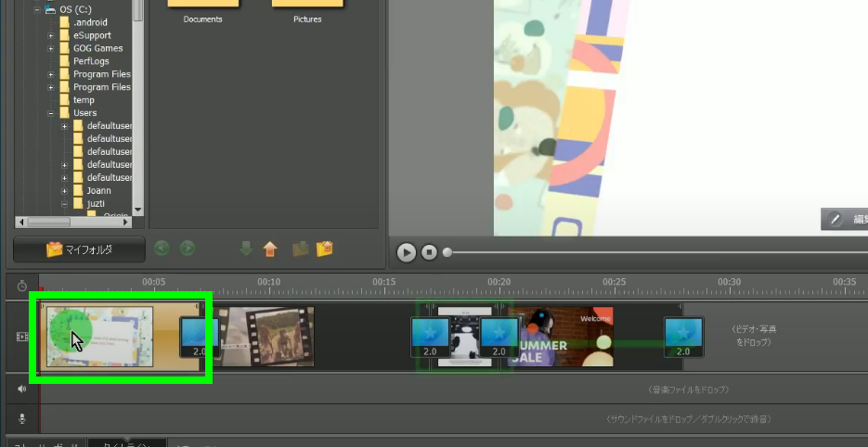The width and height of the screenshot is (868, 447).
Task: Click the orange up-folder arrow icon
Action: pos(270,249)
